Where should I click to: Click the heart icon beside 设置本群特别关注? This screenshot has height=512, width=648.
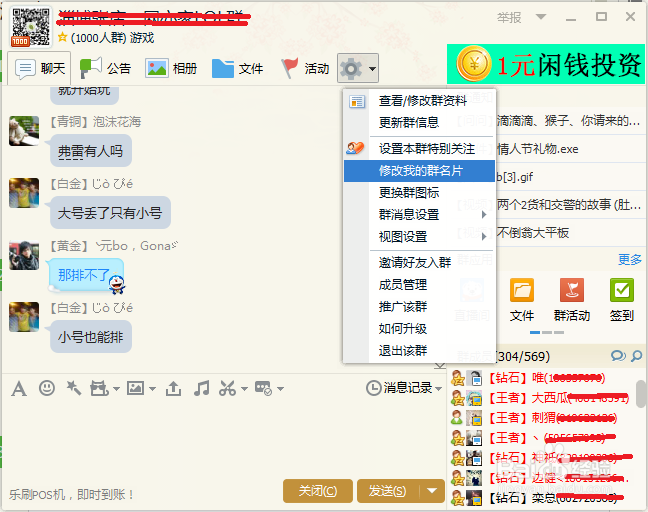[355, 148]
